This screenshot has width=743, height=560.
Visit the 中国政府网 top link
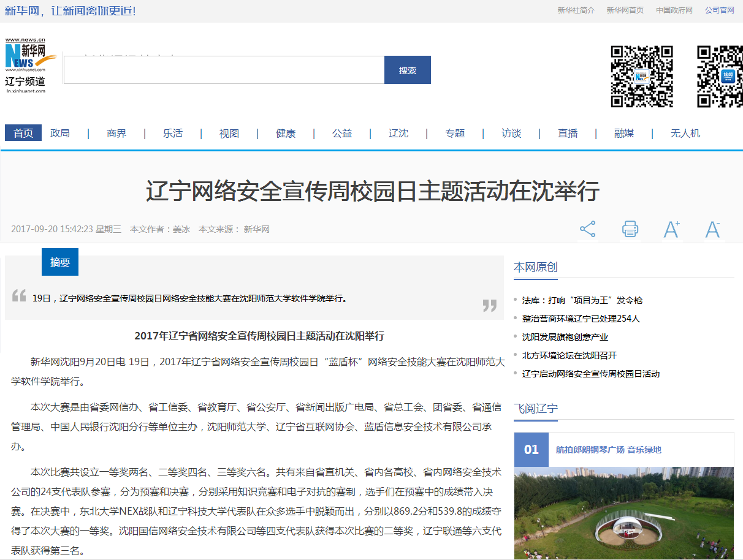674,10
